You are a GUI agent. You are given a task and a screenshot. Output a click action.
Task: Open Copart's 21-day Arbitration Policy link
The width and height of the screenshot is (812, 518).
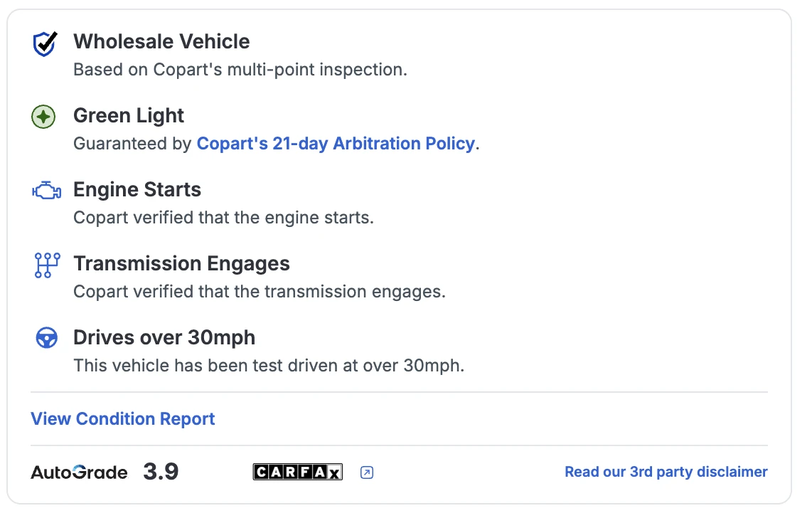coord(335,144)
